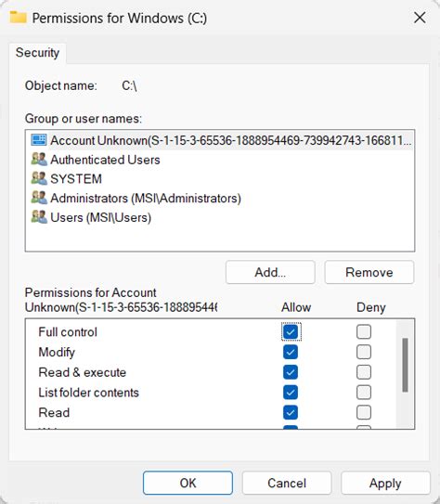Image resolution: width=440 pixels, height=504 pixels.
Task: Click Apply to save permissions
Action: click(x=385, y=483)
